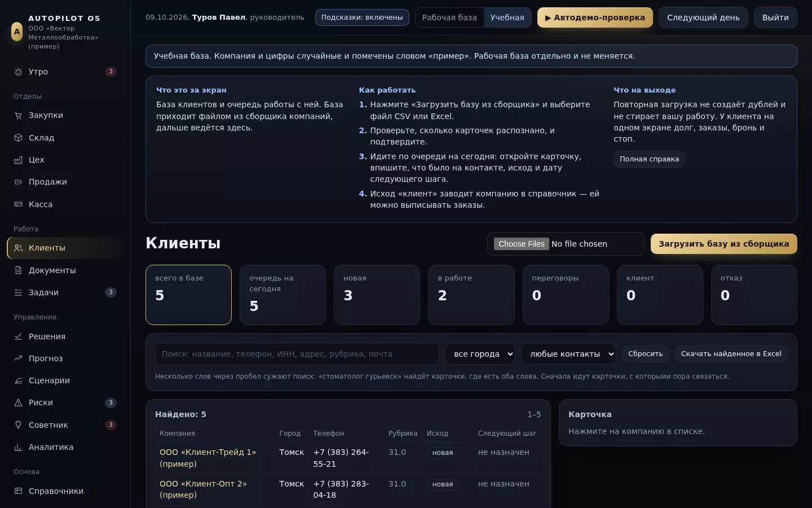Click the Клиенты people icon
This screenshot has height=508, width=812.
click(18, 248)
